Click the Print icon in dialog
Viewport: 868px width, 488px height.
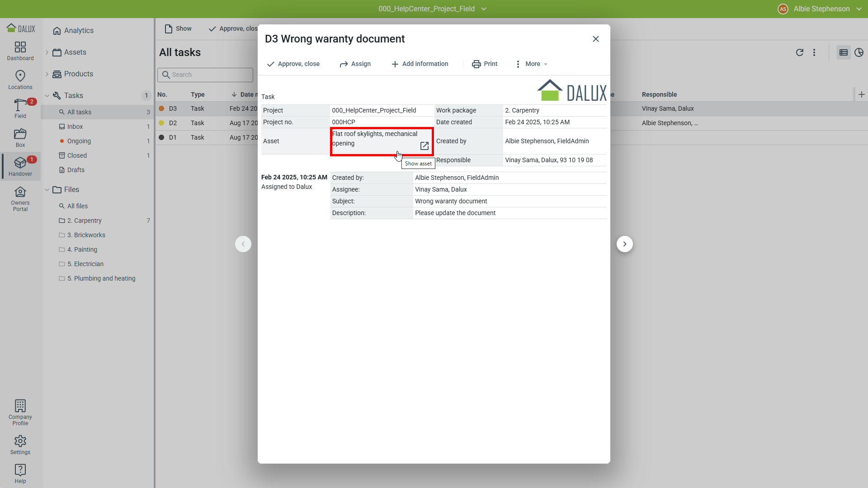pos(476,64)
